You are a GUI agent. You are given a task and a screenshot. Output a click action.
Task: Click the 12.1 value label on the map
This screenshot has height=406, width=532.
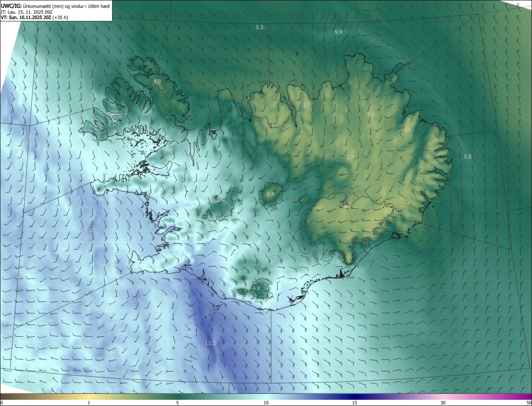coord(90,230)
